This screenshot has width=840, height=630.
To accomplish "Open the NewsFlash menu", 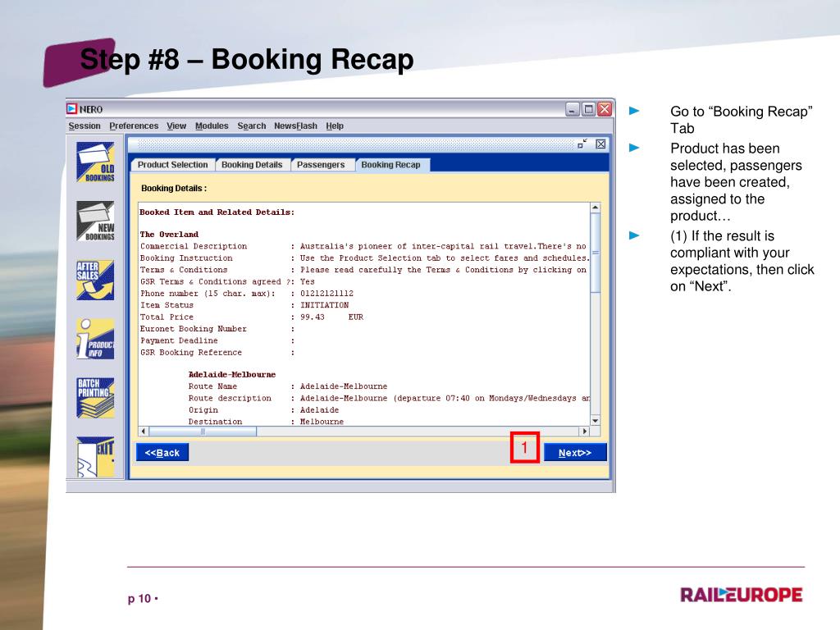I will click(295, 126).
